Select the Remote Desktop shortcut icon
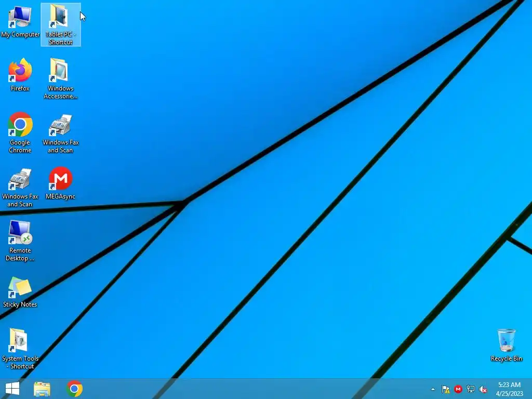532x399 pixels. [20, 241]
